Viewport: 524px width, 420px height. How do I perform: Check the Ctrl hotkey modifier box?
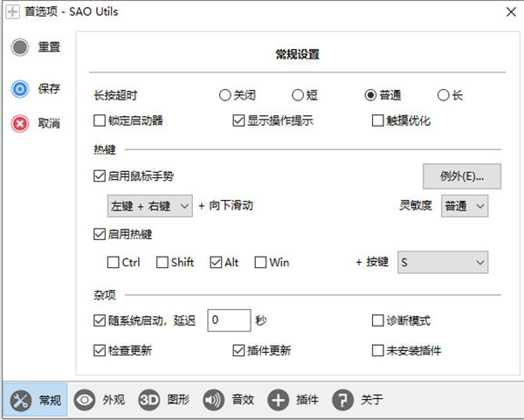[113, 262]
